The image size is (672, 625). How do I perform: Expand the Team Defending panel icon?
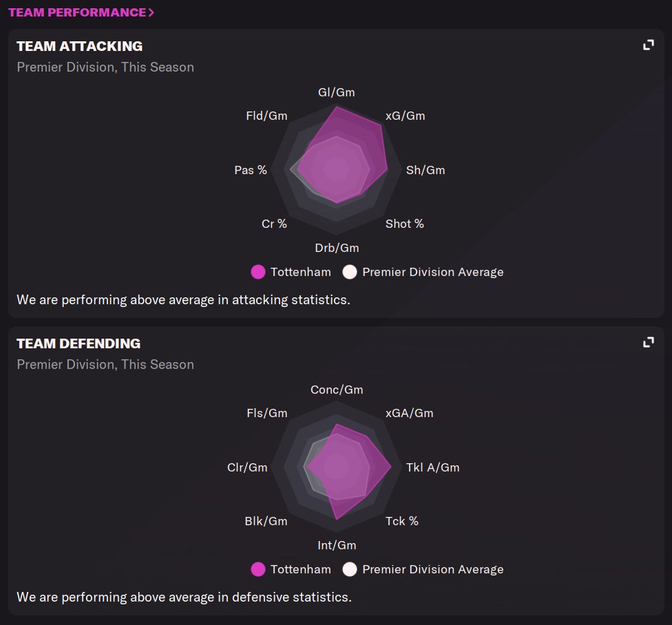click(x=648, y=342)
